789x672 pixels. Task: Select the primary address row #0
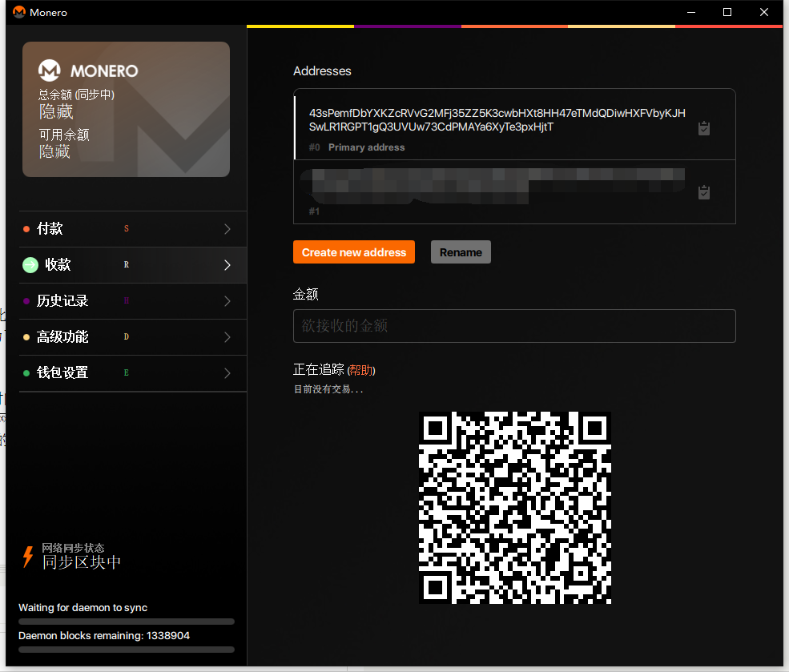pos(514,124)
